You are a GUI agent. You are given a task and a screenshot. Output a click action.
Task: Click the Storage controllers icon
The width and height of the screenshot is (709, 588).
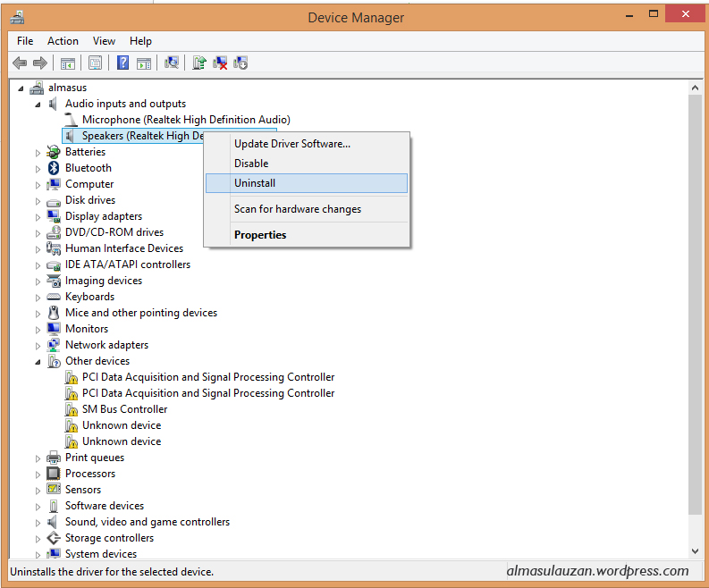(x=54, y=538)
